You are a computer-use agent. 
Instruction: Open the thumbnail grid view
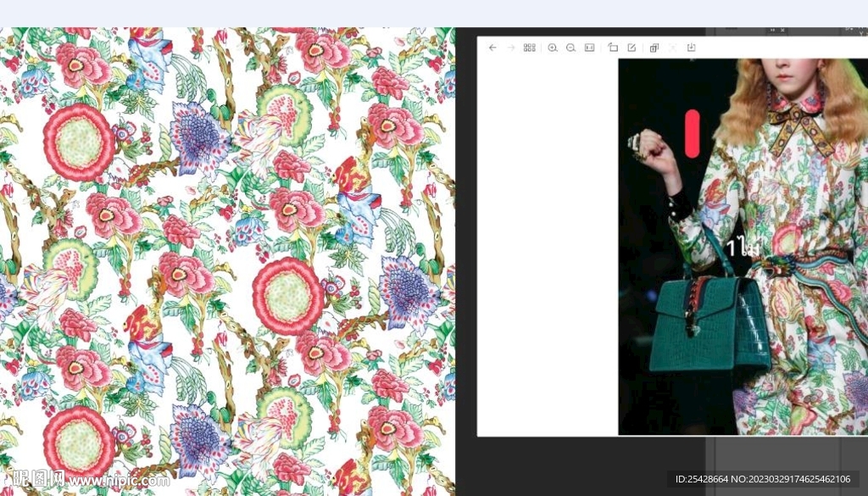point(530,47)
